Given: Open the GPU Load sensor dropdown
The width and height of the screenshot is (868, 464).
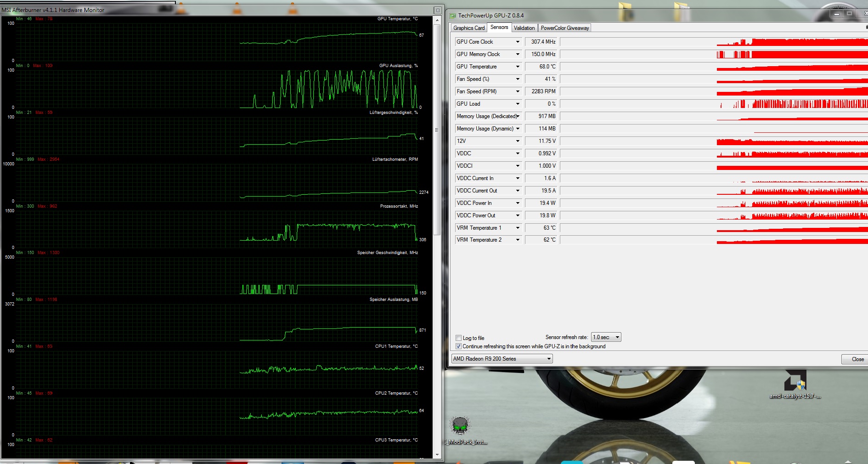Looking at the screenshot, I should [518, 104].
